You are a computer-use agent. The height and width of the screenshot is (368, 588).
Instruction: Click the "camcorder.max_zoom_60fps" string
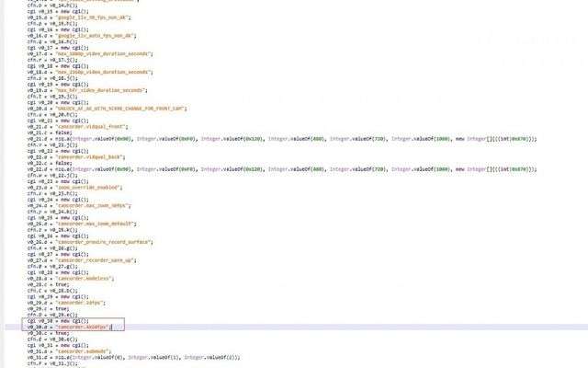pos(94,205)
